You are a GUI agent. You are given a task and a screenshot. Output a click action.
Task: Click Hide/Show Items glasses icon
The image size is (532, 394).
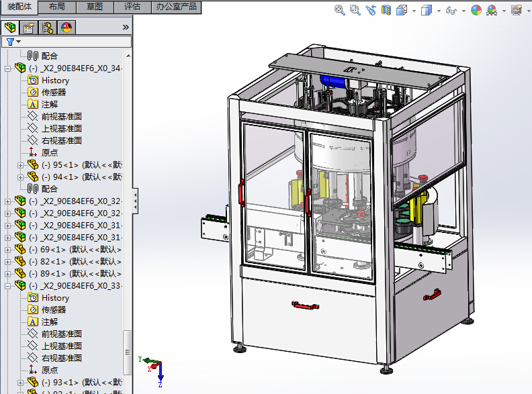(451, 11)
